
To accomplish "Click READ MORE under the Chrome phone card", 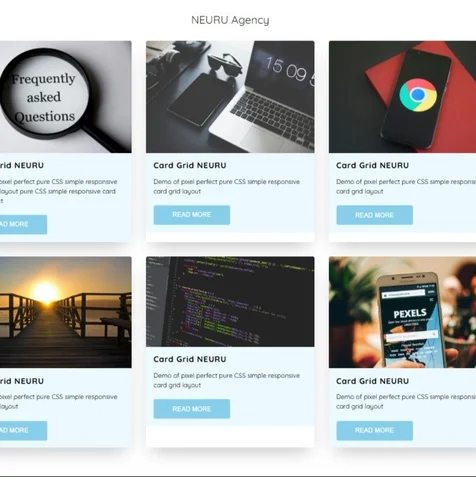I will [375, 215].
